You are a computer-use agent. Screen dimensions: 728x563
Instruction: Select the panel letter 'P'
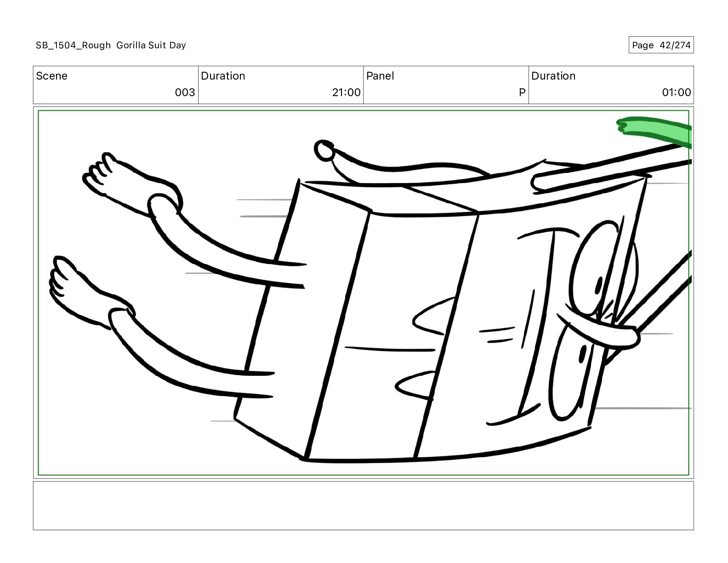click(522, 92)
